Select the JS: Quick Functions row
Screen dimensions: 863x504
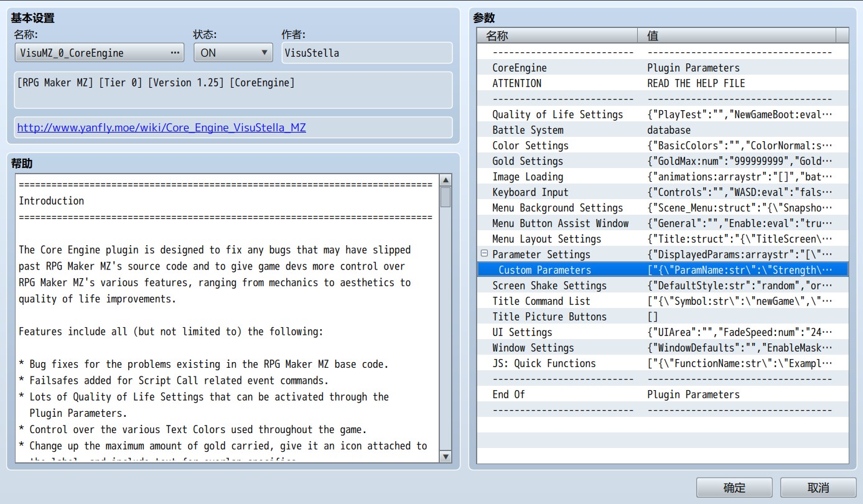[663, 363]
